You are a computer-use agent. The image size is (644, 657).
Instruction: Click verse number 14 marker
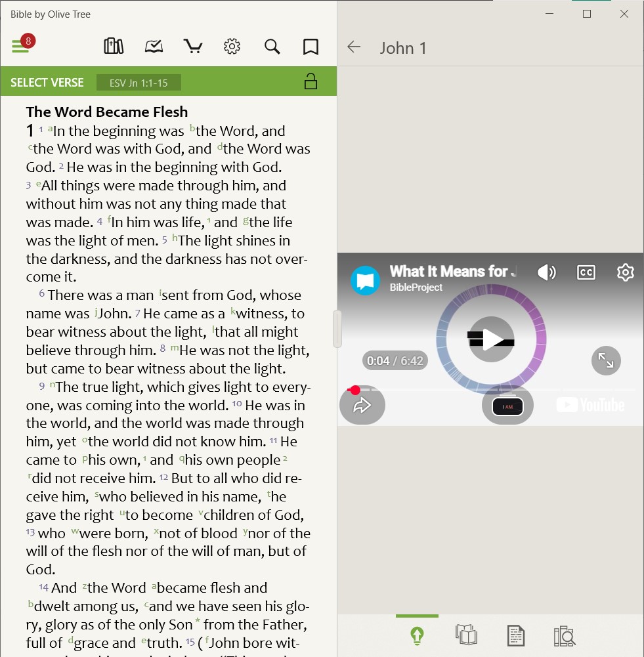click(43, 587)
